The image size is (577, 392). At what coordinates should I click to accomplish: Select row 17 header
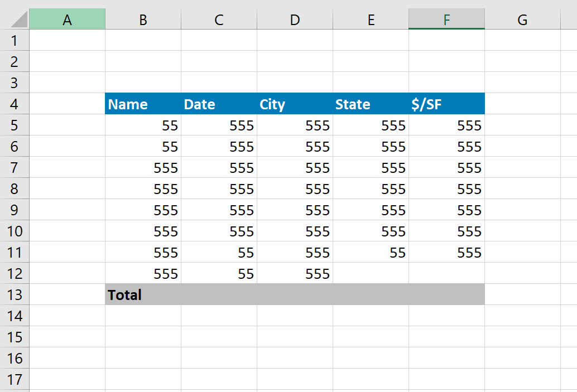coord(15,379)
